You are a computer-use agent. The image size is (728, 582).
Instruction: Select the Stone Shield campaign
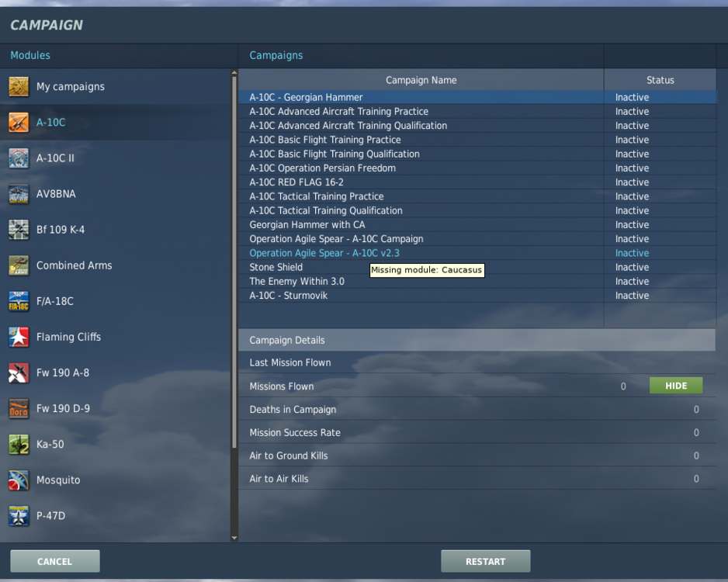click(x=276, y=267)
